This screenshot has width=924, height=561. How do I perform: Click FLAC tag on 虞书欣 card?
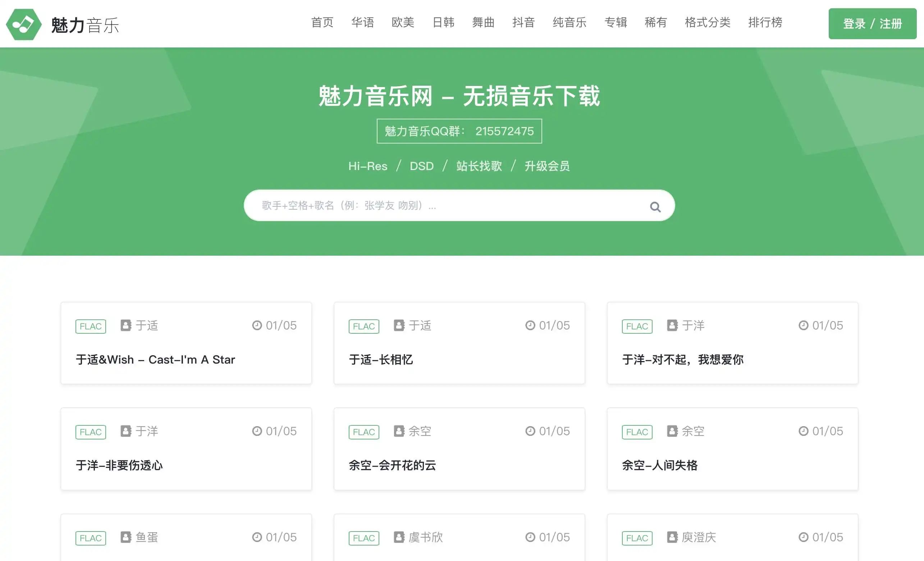coord(364,538)
